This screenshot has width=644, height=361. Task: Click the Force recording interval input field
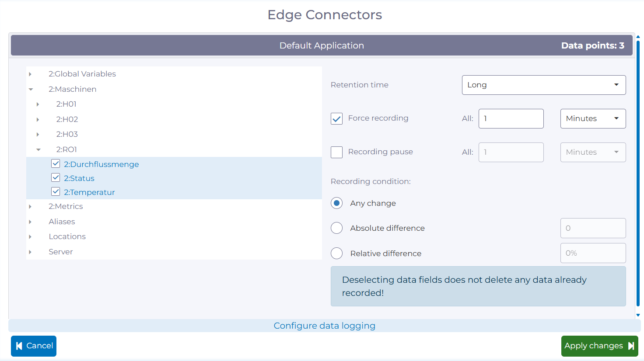pyautogui.click(x=511, y=118)
